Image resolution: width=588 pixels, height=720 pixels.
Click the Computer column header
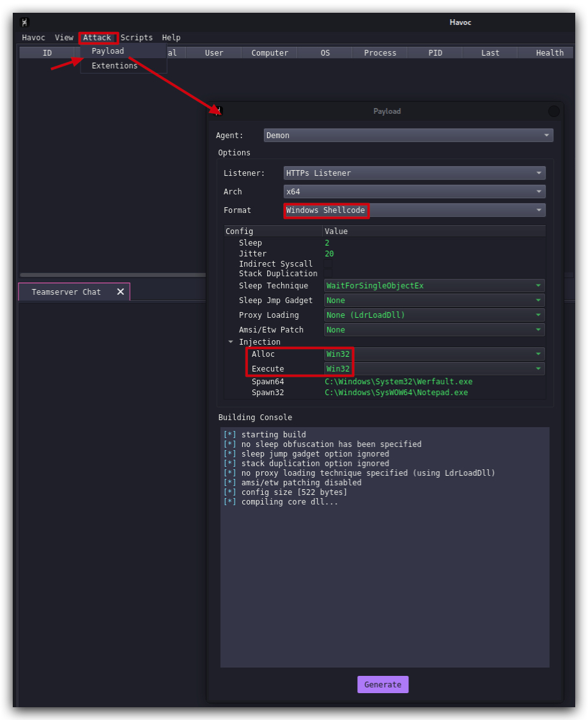click(270, 53)
